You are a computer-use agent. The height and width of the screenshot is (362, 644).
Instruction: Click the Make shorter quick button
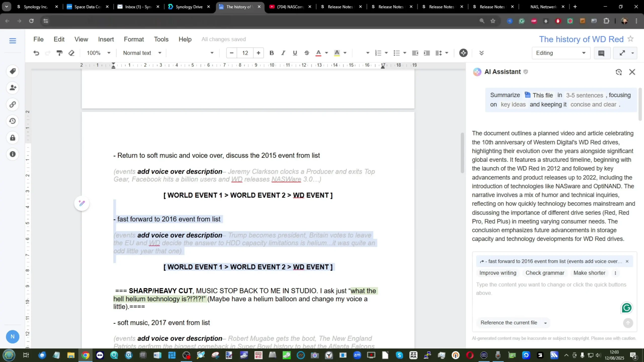point(589,273)
